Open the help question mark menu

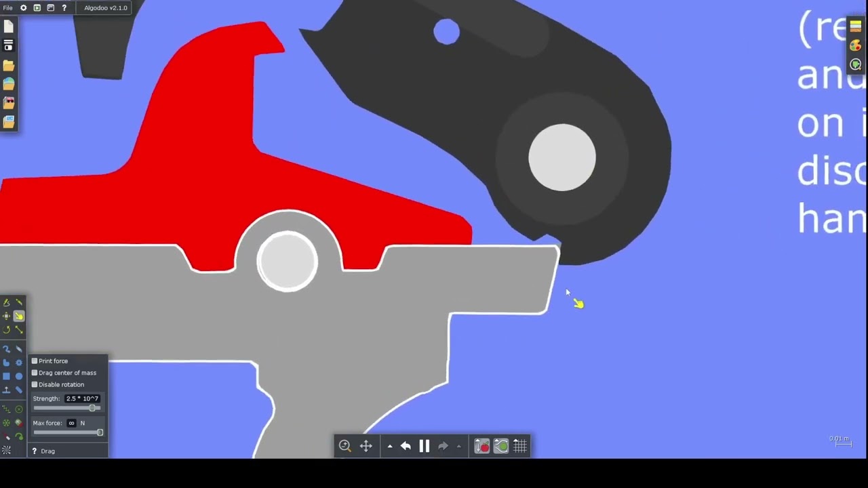[64, 7]
